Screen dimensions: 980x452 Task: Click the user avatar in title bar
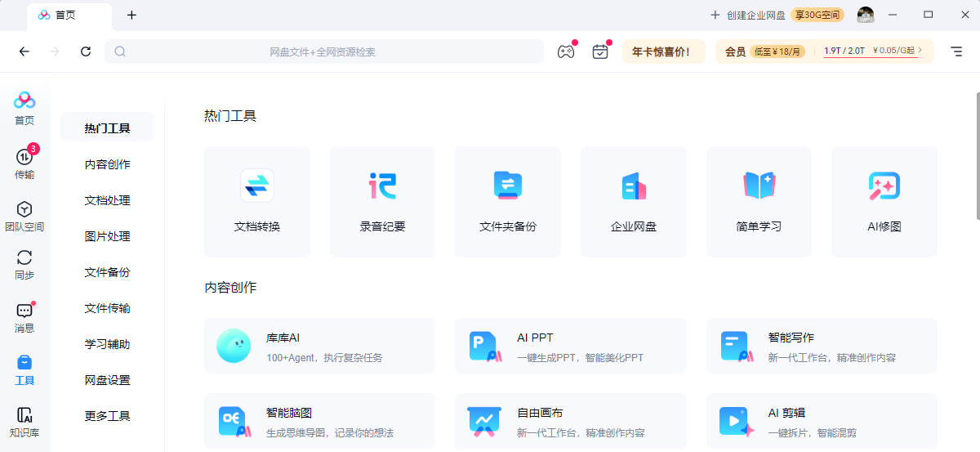866,15
